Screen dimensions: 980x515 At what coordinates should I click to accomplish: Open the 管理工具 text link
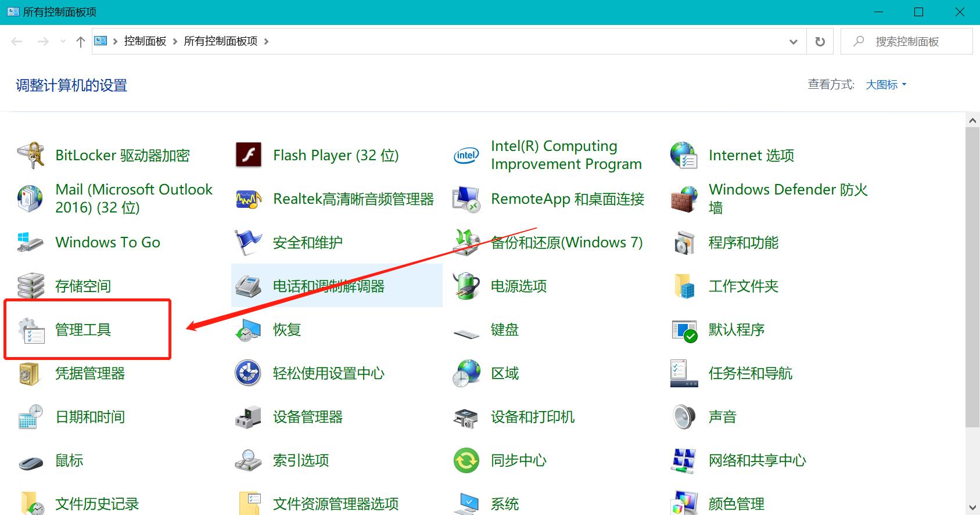(83, 330)
